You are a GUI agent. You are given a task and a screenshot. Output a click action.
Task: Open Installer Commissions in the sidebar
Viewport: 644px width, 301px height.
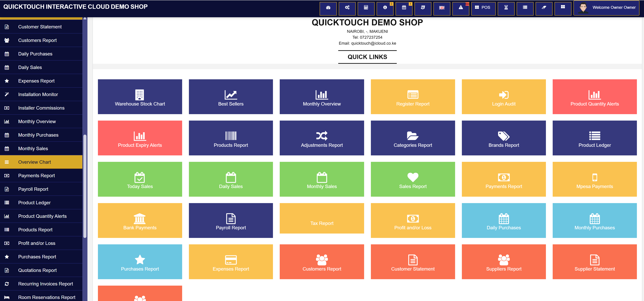[x=41, y=108]
